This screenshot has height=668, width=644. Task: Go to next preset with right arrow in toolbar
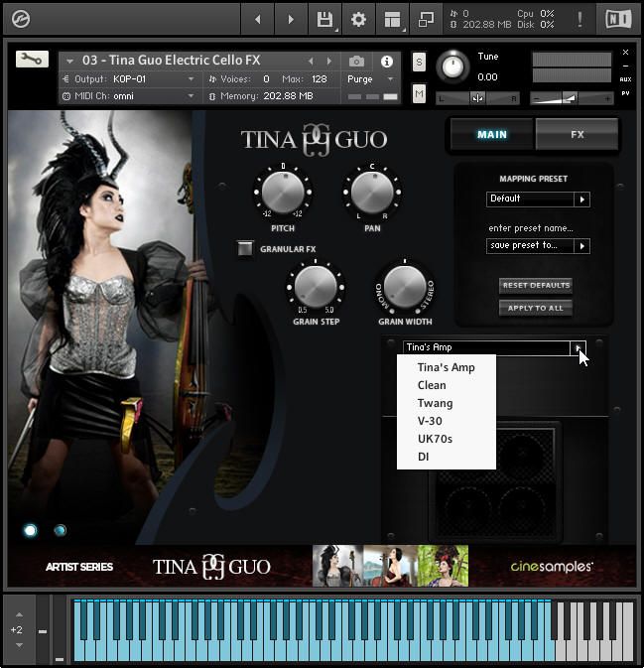291,19
